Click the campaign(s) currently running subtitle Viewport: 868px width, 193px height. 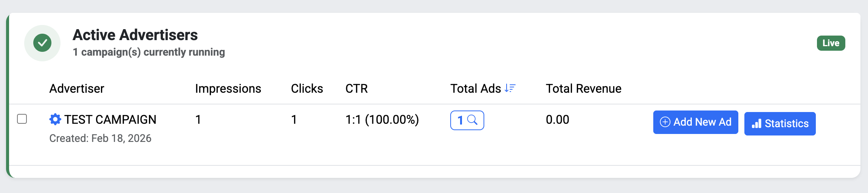149,52
